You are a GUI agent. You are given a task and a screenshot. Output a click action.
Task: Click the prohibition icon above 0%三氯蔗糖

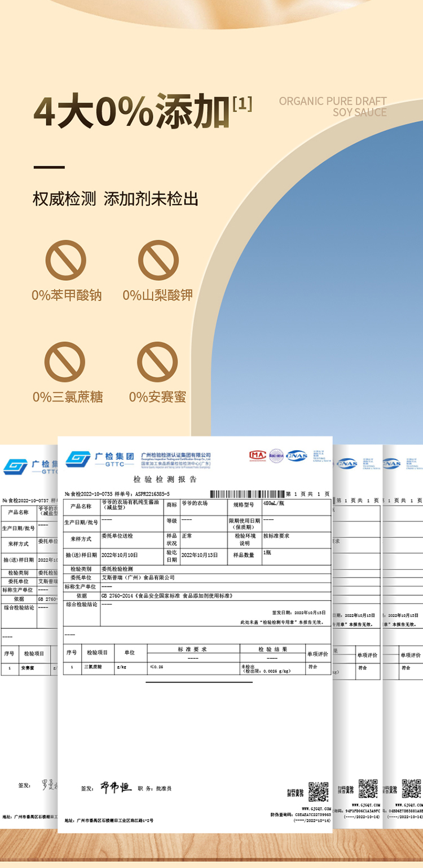pyautogui.click(x=65, y=361)
